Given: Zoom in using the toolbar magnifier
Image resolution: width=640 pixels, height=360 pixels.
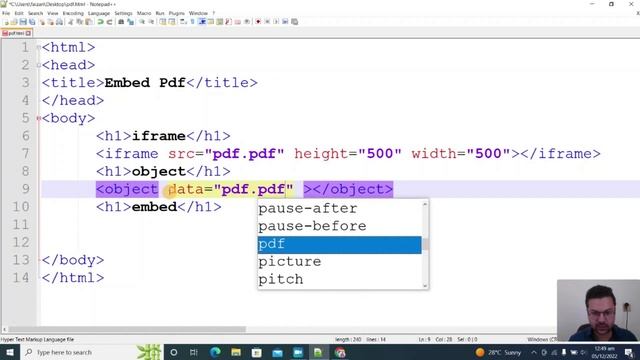Looking at the screenshot, I should point(142,22).
